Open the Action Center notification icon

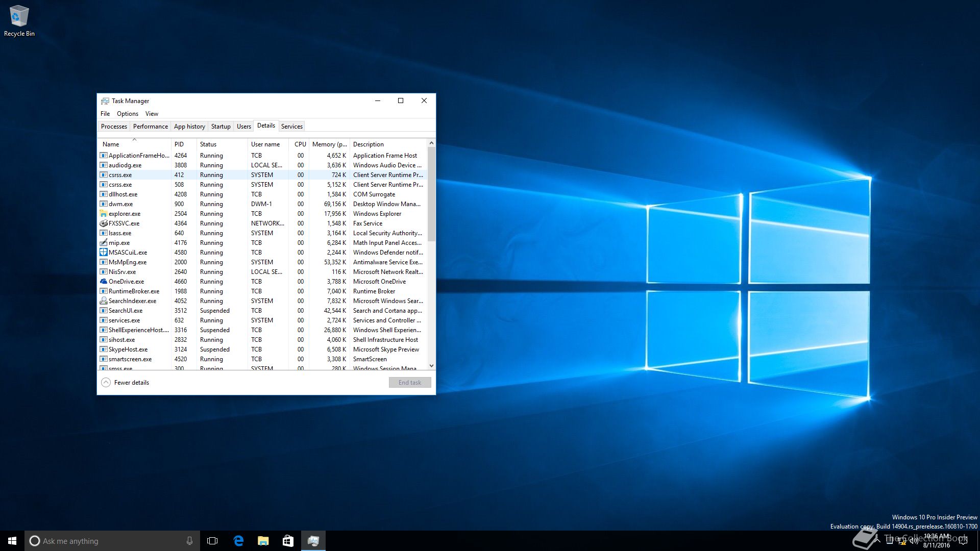click(963, 541)
